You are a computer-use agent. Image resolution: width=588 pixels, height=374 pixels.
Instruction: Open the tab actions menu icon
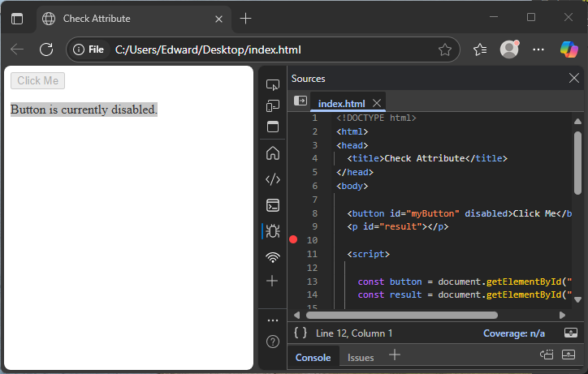tap(17, 19)
